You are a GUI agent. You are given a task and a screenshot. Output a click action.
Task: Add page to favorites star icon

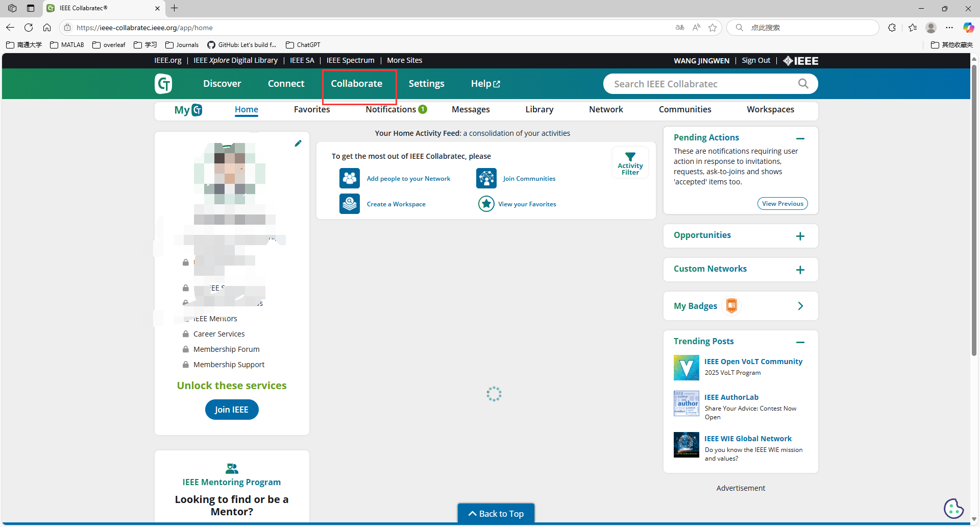(713, 28)
